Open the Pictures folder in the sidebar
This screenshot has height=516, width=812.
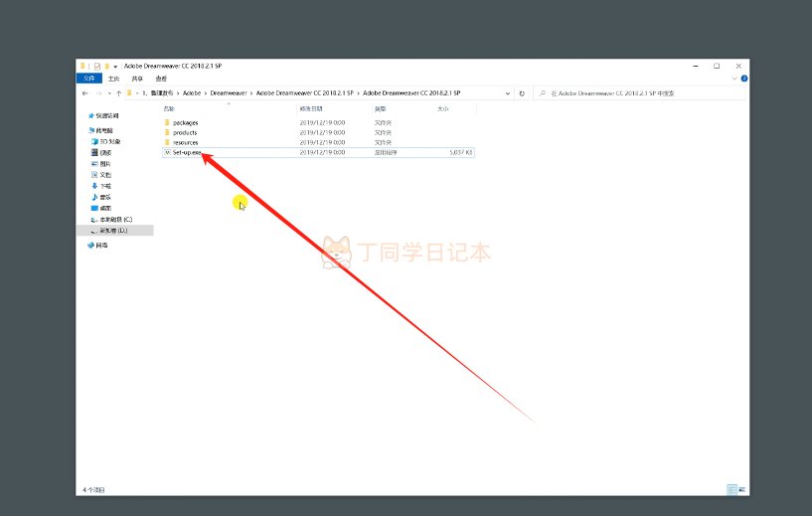101,164
